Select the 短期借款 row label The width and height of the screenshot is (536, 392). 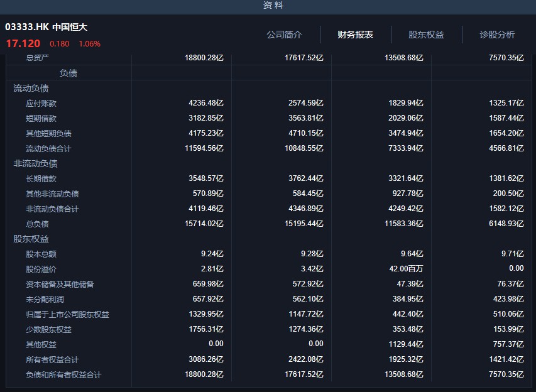(41, 118)
